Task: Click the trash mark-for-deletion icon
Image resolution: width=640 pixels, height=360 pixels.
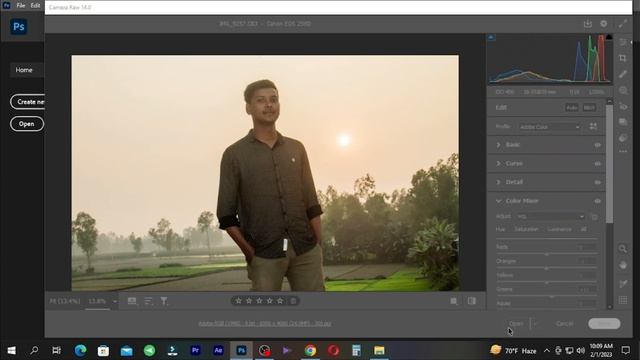Action: 293,301
